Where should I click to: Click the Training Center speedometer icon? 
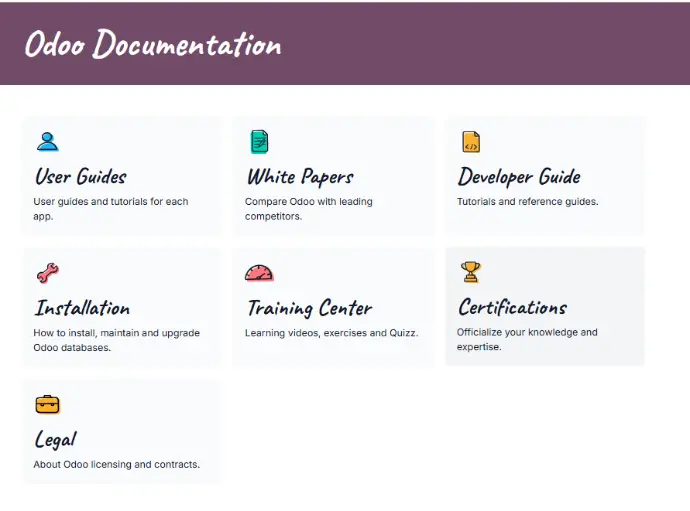coord(259,273)
